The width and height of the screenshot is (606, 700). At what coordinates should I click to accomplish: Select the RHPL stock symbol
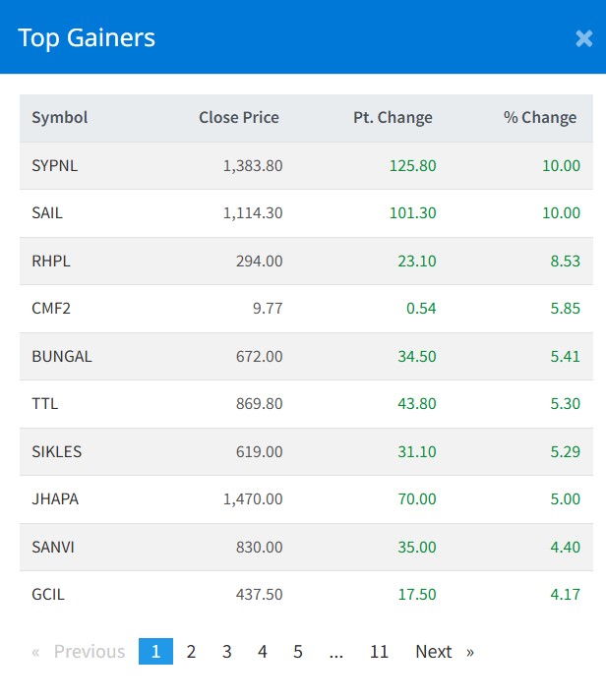(51, 262)
